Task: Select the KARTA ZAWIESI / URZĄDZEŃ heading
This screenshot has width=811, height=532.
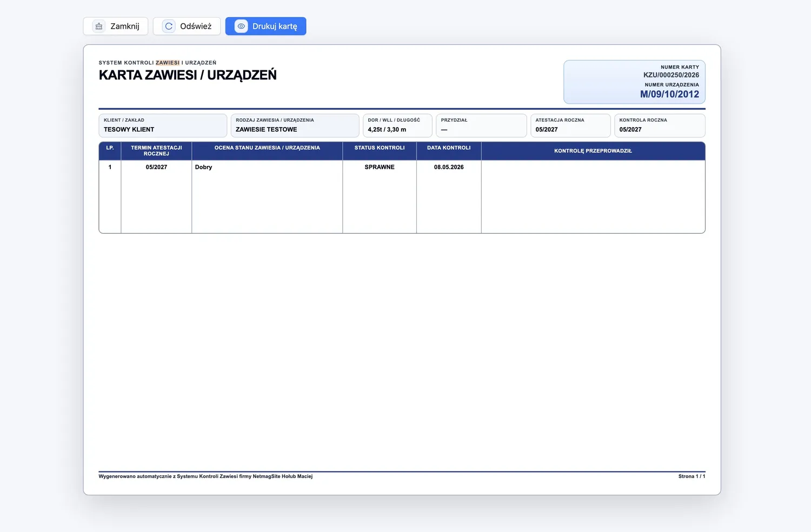Action: (x=188, y=75)
